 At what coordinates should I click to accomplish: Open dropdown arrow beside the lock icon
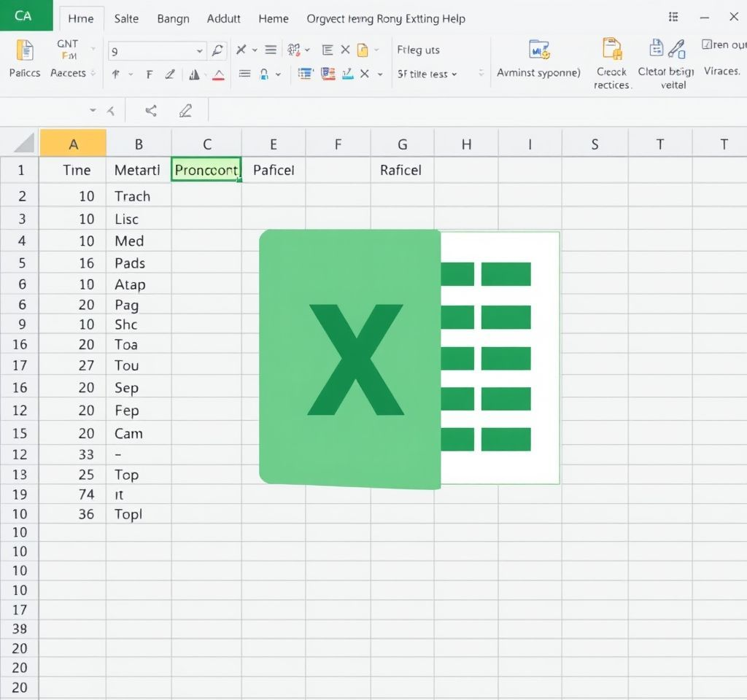tap(278, 75)
